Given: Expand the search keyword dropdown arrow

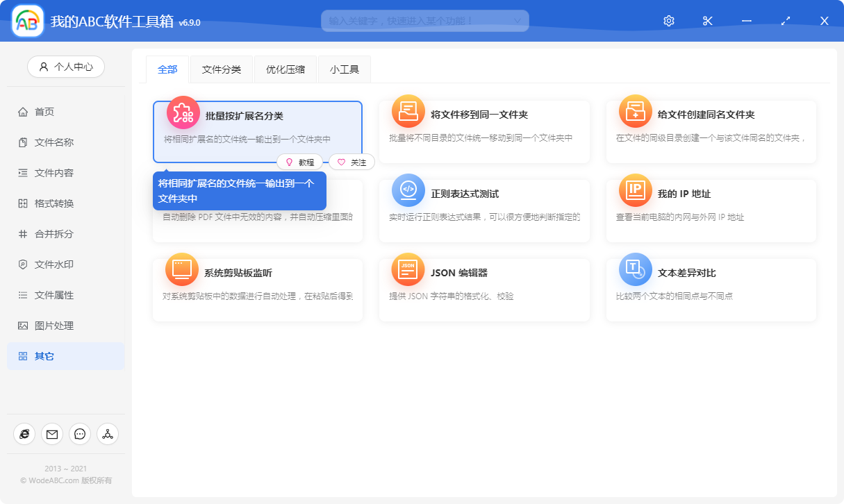Looking at the screenshot, I should click(517, 20).
